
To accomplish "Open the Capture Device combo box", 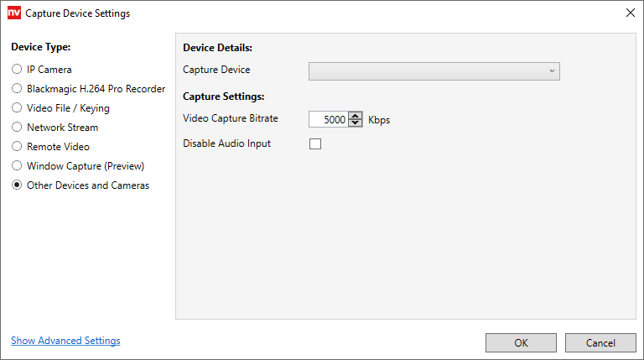I will 428,70.
